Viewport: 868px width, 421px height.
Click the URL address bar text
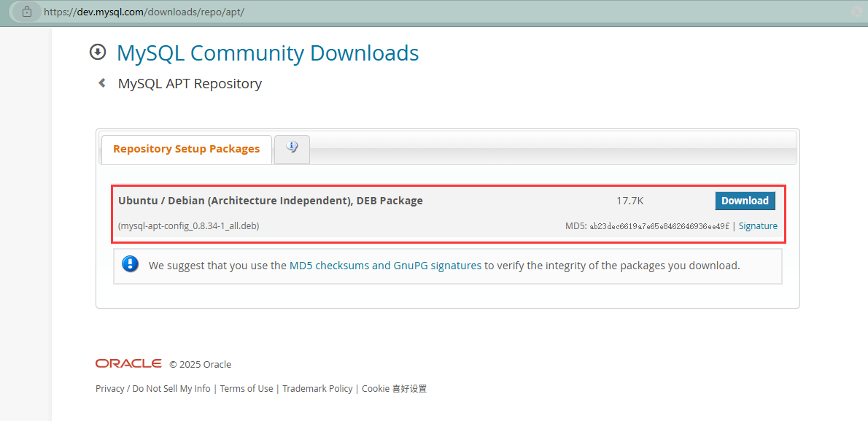144,12
